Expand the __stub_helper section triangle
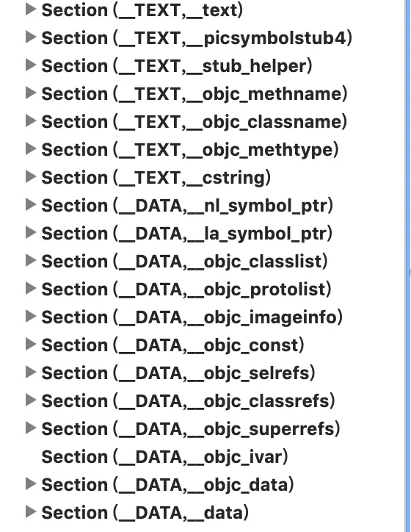The image size is (411, 532). [31, 65]
